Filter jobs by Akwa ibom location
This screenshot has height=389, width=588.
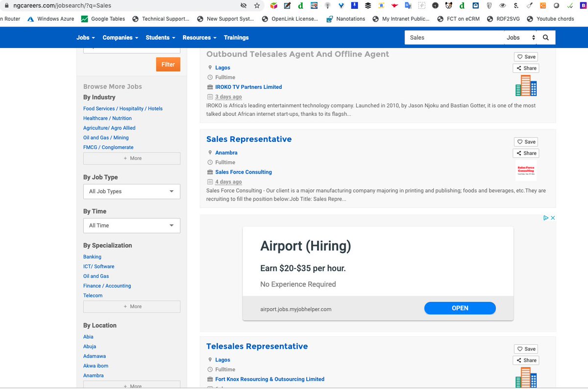click(96, 366)
